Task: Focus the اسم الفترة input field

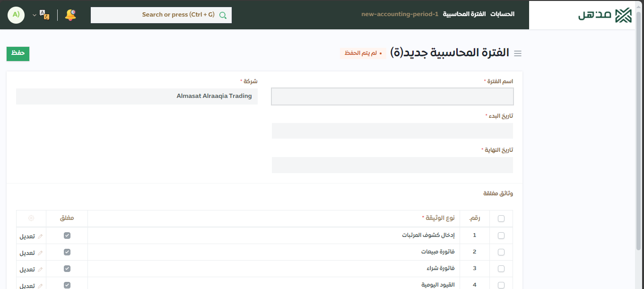Action: click(392, 96)
